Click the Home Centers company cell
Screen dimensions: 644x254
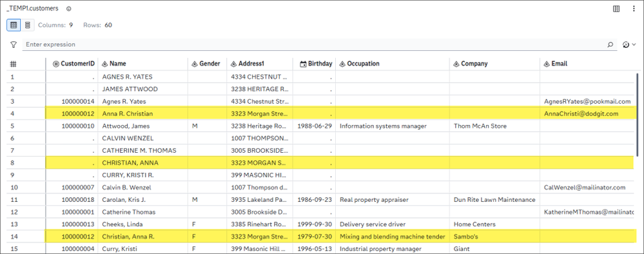point(495,224)
